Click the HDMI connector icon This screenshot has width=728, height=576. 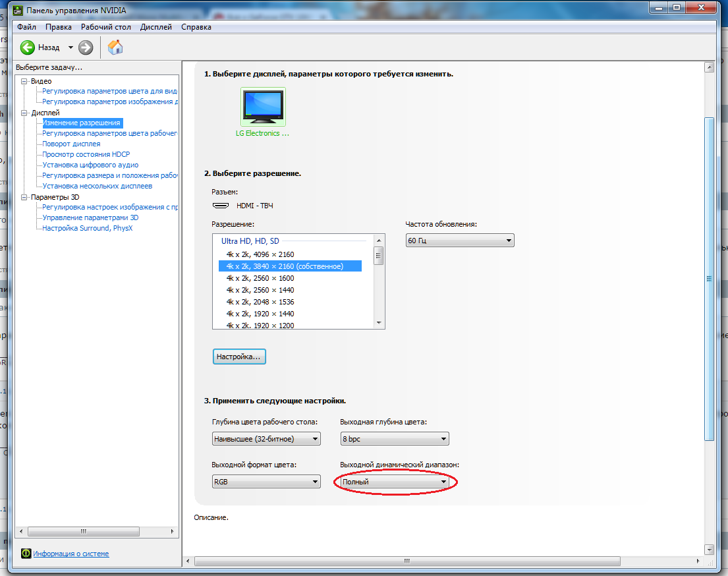pos(221,206)
